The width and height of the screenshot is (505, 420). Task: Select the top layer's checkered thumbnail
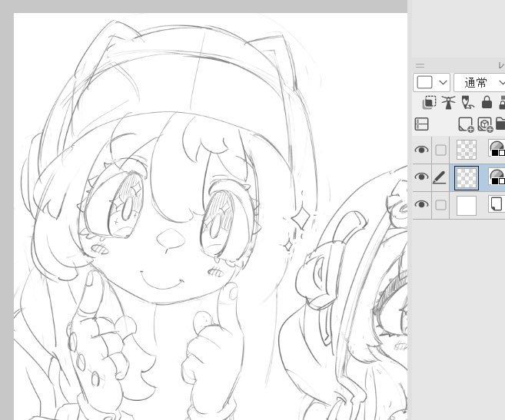click(x=467, y=150)
